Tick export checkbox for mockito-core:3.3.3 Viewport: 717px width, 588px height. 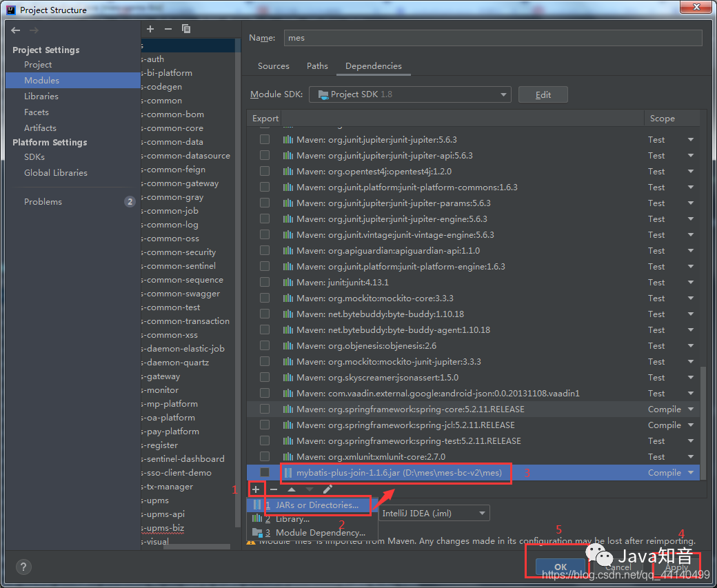265,298
